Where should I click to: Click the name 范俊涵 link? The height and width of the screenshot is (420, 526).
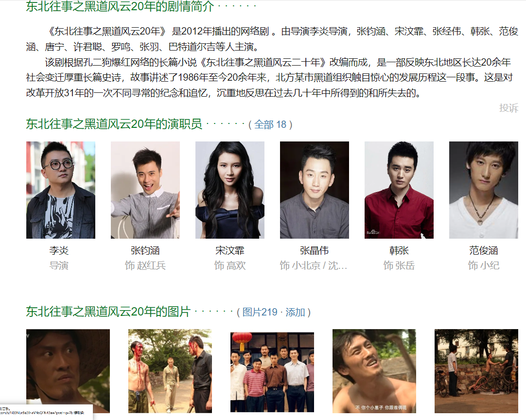(x=483, y=251)
